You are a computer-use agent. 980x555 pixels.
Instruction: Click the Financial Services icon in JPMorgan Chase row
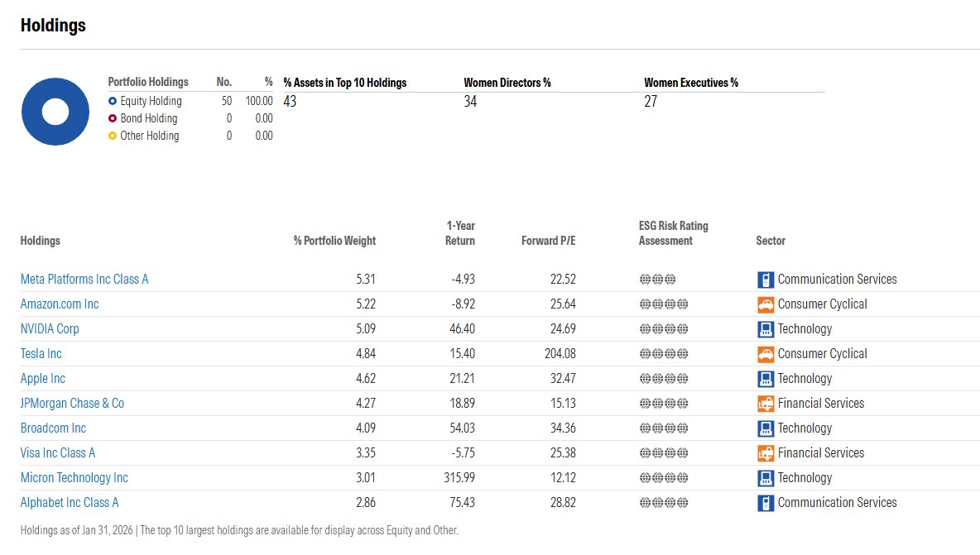click(766, 404)
